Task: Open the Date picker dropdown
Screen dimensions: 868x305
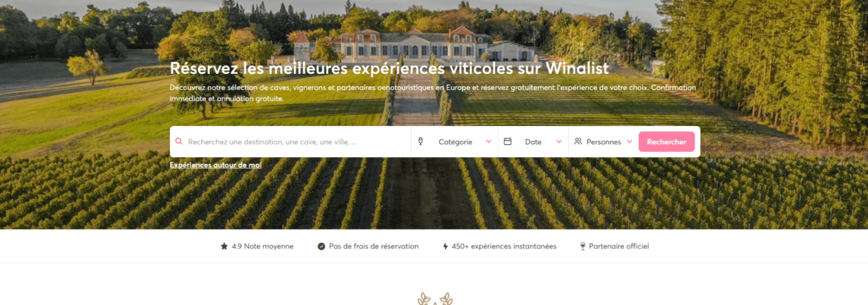Action: pos(533,141)
